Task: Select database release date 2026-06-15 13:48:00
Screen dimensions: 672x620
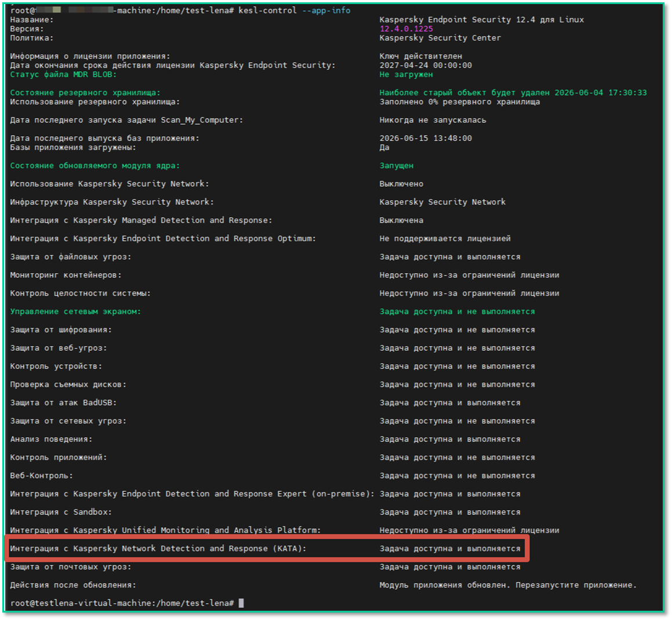Action: click(426, 138)
